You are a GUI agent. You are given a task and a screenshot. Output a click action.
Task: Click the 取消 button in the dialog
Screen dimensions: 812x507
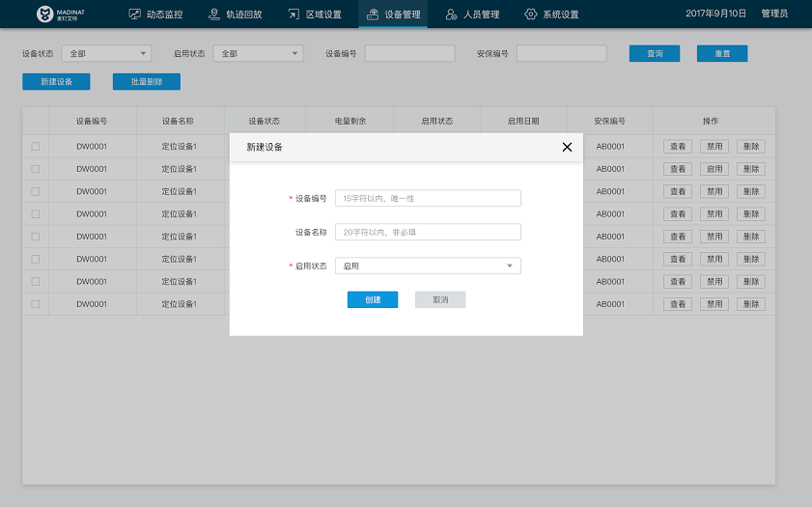(x=440, y=299)
